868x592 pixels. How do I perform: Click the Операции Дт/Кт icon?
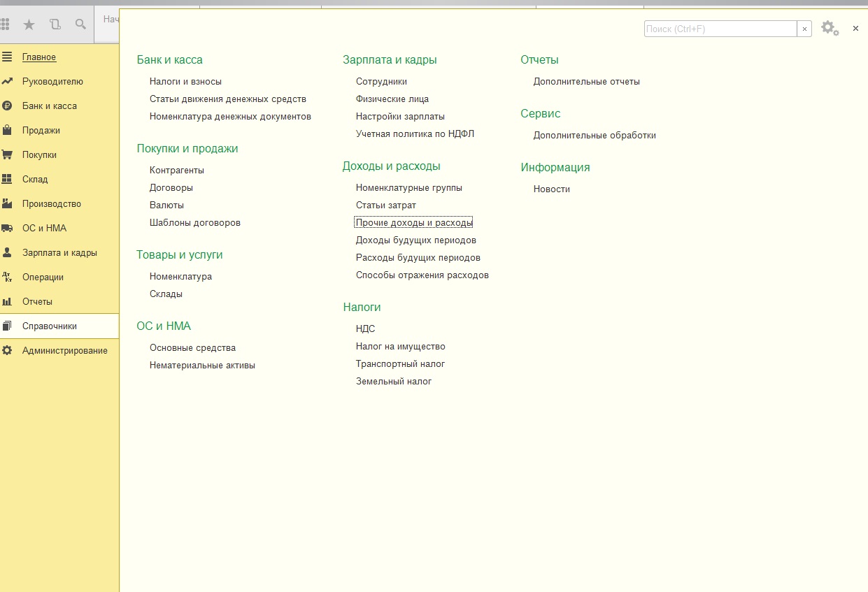(7, 277)
